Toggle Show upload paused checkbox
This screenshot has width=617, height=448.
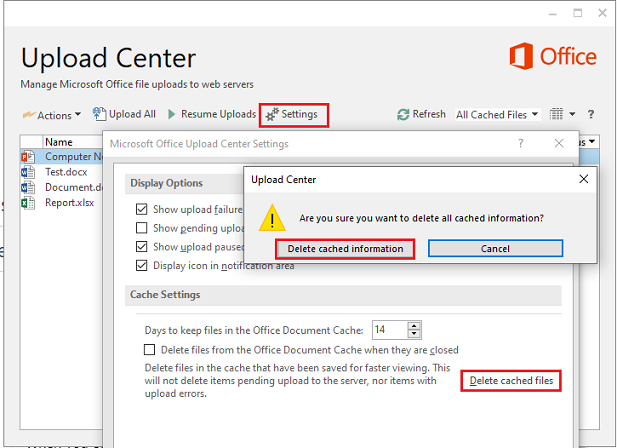[x=141, y=247]
